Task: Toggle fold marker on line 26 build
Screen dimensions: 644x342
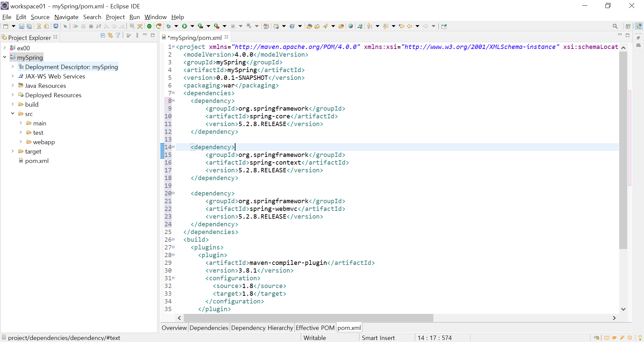Action: (x=173, y=239)
